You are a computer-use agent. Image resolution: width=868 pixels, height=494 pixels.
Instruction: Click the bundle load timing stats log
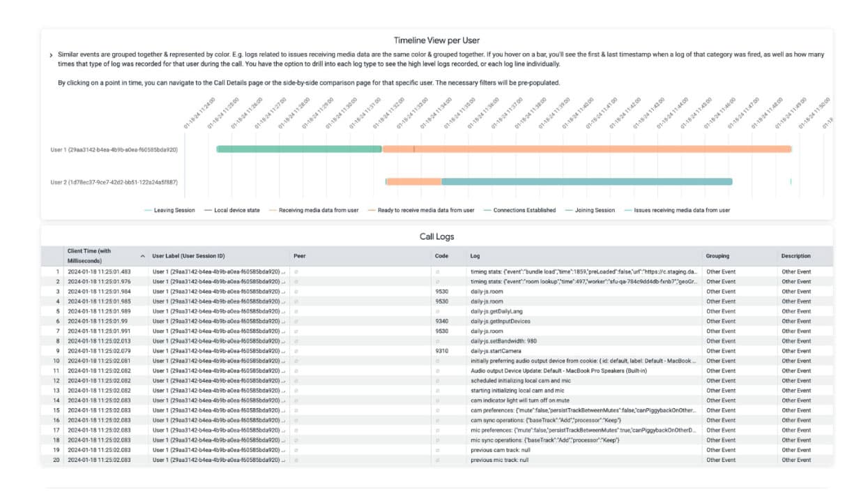click(x=584, y=271)
